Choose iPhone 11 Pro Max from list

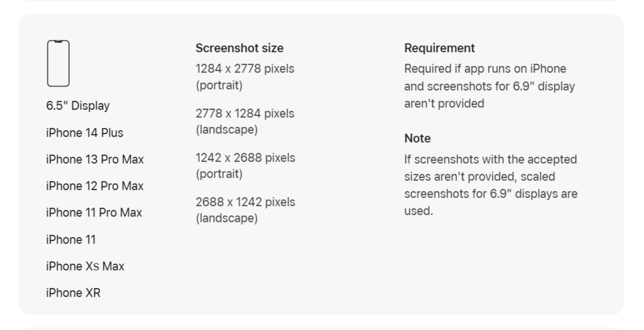click(x=94, y=213)
